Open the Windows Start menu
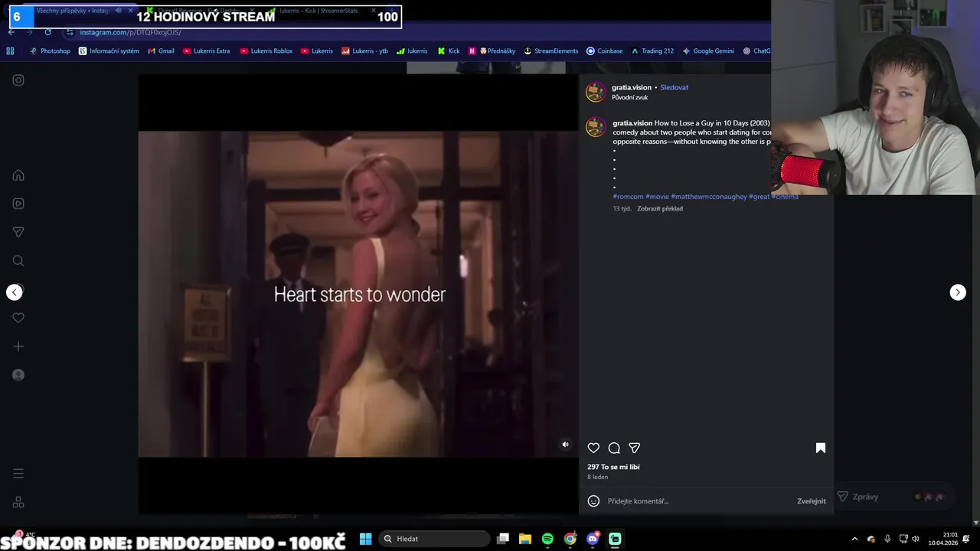 366,539
